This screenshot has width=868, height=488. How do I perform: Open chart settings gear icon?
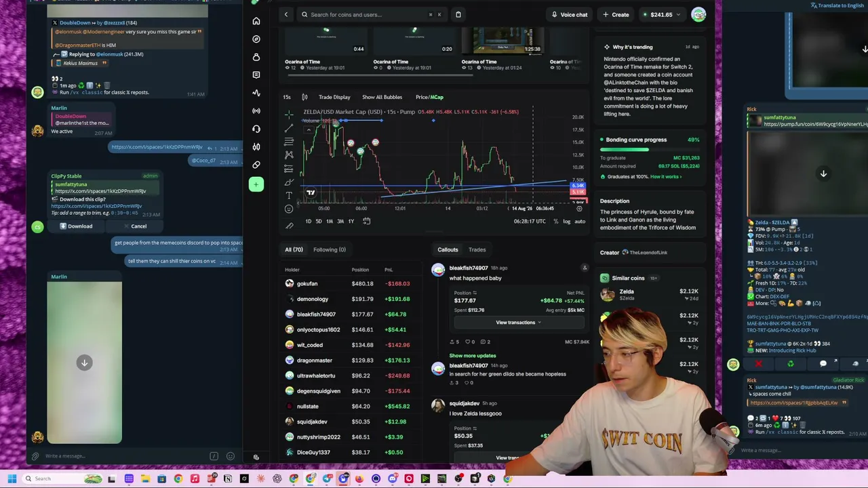579,209
